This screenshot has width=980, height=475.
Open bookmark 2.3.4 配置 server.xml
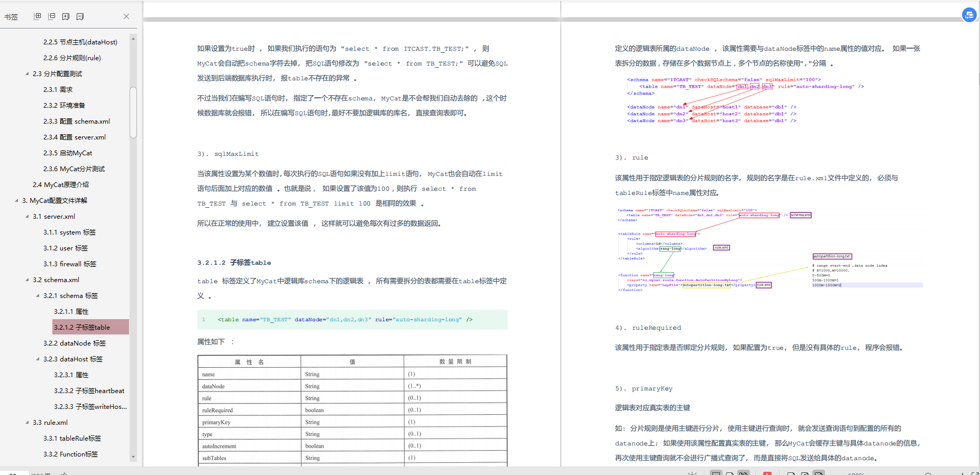75,137
